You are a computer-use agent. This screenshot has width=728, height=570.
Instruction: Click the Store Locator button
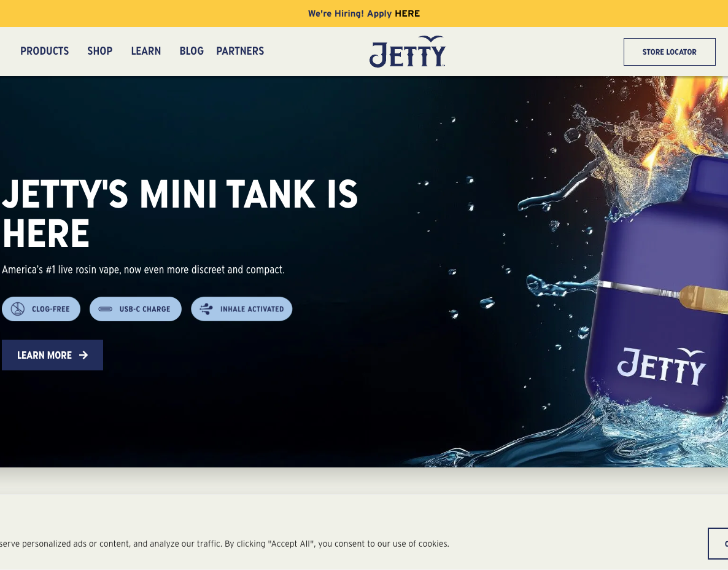coord(669,52)
